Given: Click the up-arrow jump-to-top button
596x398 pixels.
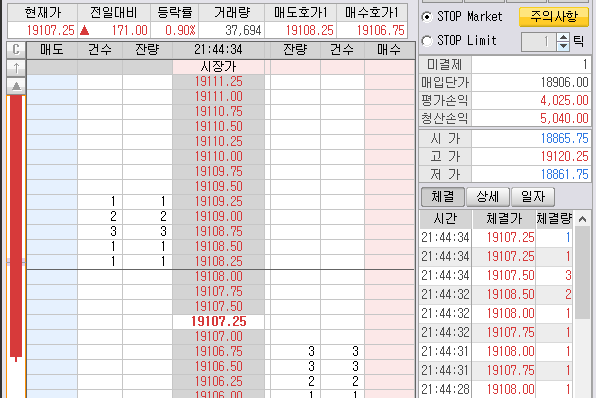Looking at the screenshot, I should pos(16,68).
